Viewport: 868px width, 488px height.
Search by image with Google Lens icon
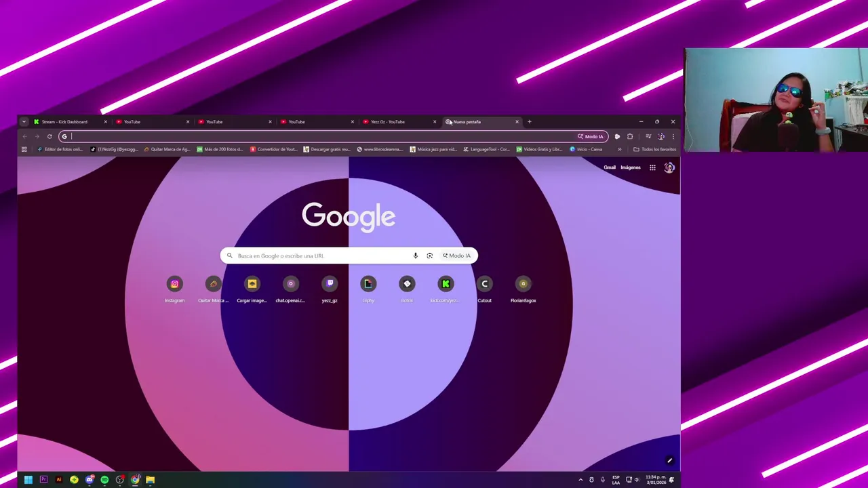tap(429, 256)
